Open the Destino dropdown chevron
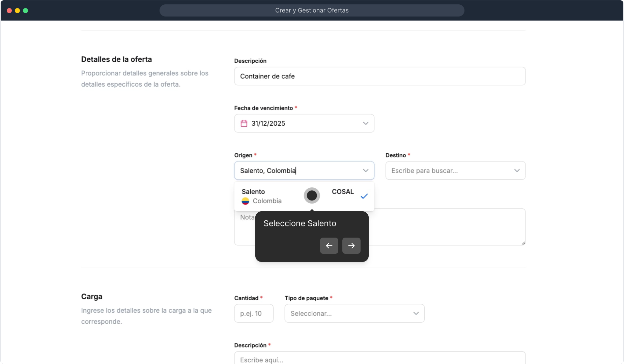This screenshot has width=624, height=364. click(517, 171)
